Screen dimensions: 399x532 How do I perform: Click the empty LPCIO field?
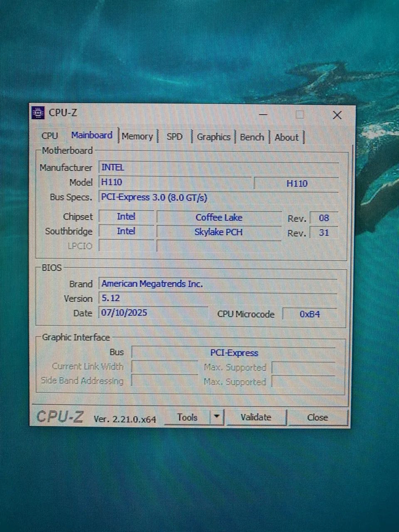126,246
